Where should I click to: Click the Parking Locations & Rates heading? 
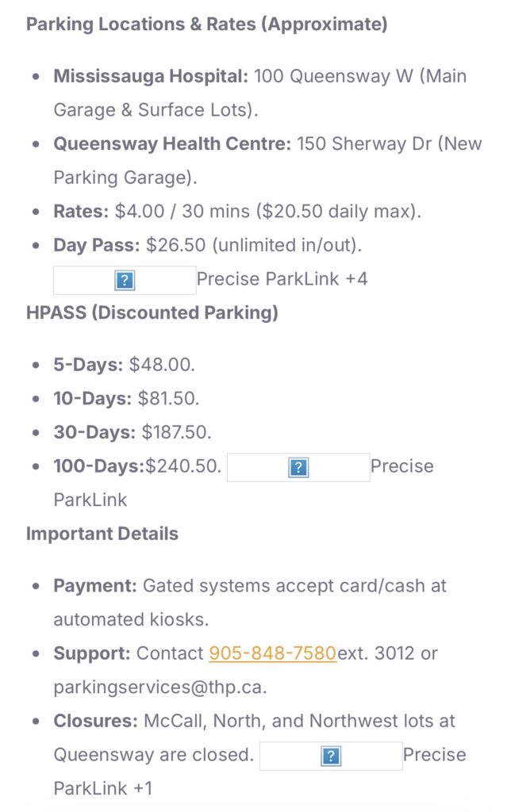pos(206,24)
